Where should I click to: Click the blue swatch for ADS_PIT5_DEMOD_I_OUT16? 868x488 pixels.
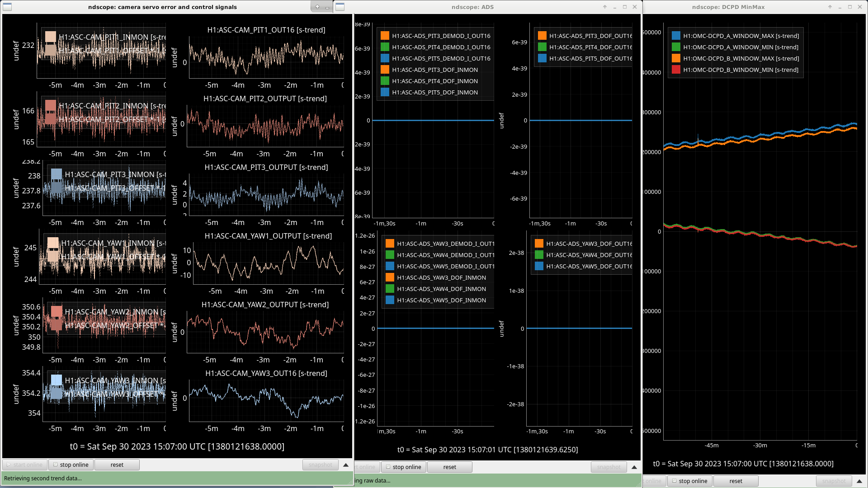tap(385, 58)
